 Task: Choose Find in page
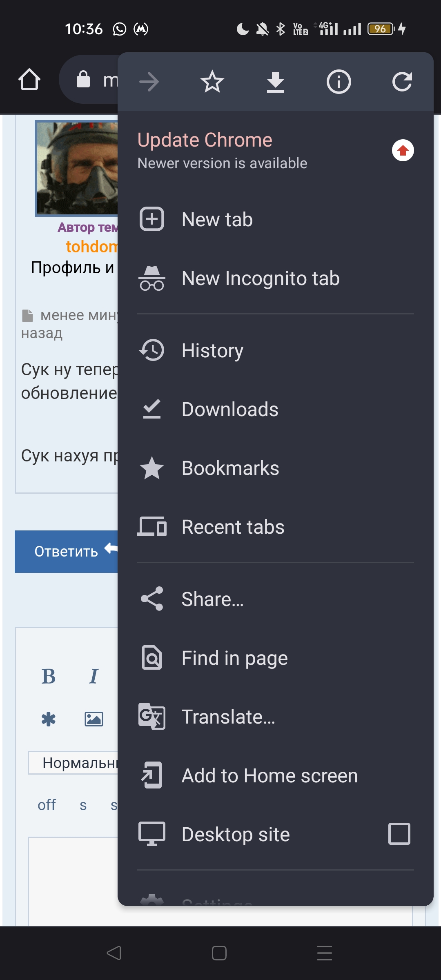pos(234,658)
